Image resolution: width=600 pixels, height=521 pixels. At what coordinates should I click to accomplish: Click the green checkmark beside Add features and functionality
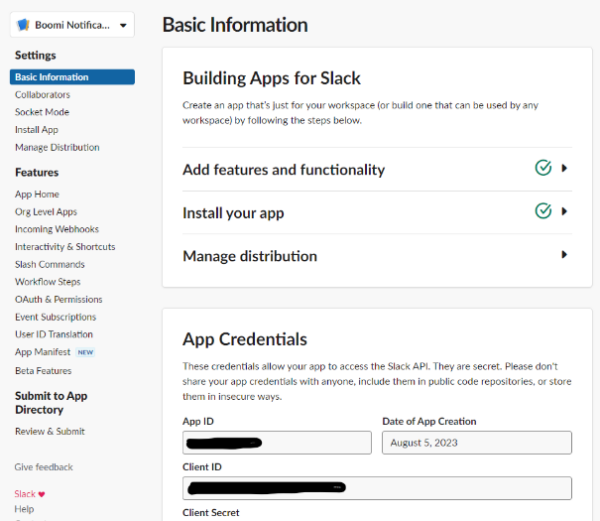(543, 168)
